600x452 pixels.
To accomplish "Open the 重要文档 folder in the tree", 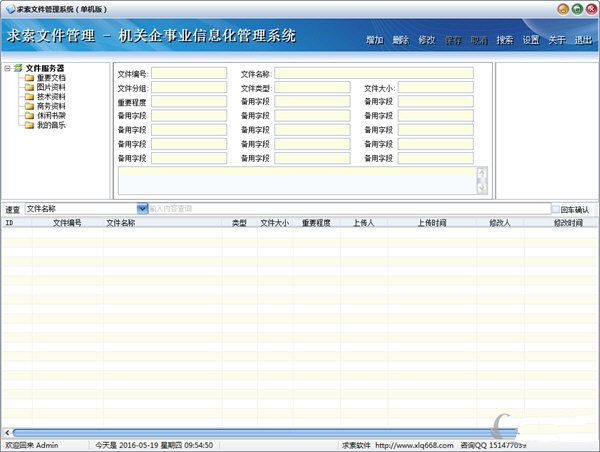I will [x=51, y=77].
